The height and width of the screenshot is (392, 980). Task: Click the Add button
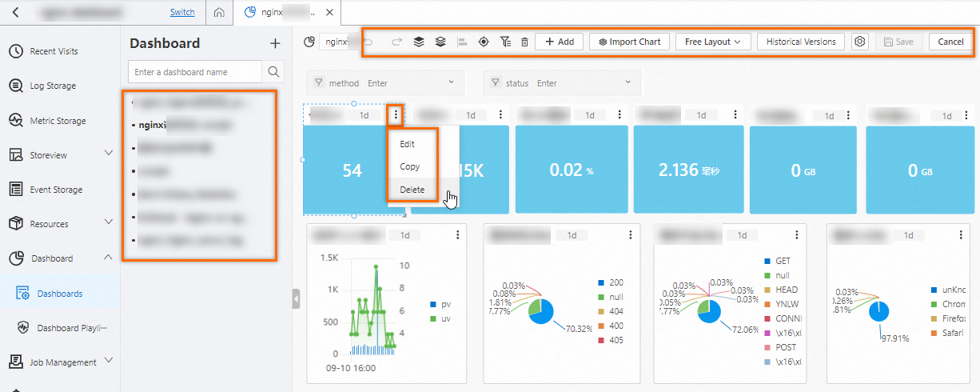[560, 42]
